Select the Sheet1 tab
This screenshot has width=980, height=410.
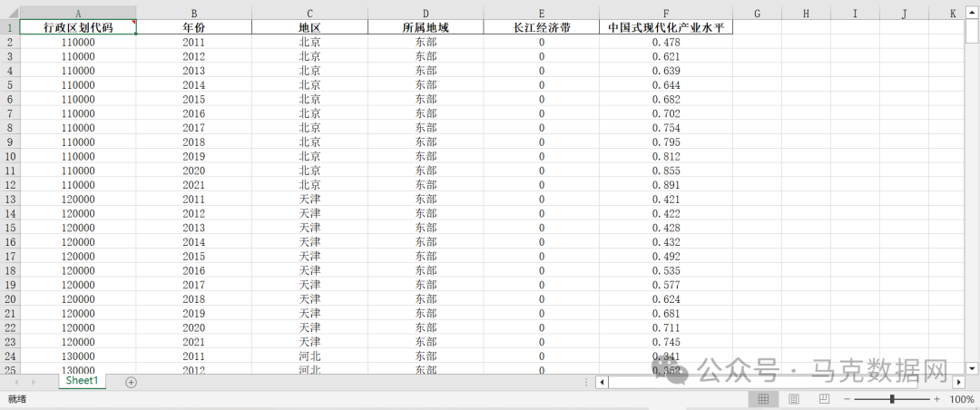point(83,381)
